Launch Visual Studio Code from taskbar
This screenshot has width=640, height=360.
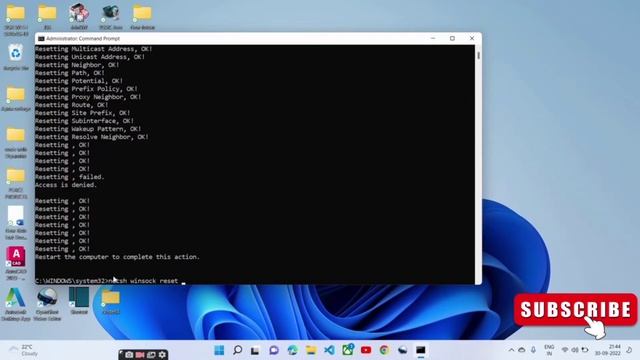tap(329, 350)
